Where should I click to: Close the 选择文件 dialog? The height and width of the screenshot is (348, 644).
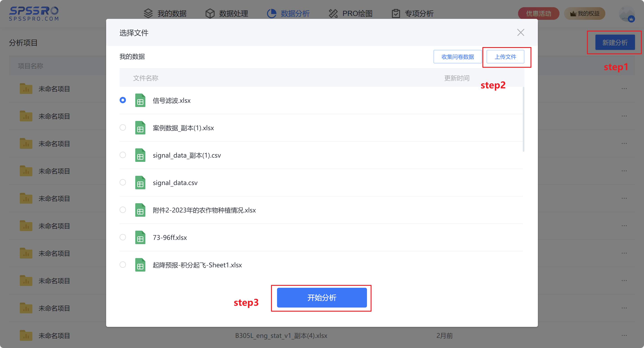tap(521, 33)
